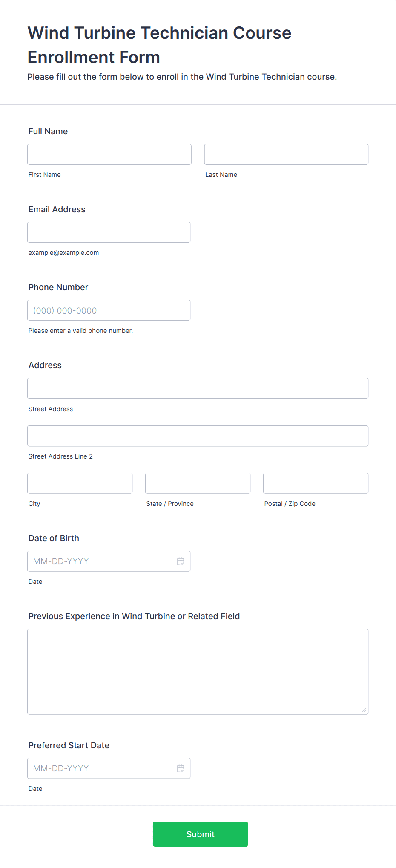Click the Full Name label
The height and width of the screenshot is (868, 396).
pos(48,131)
